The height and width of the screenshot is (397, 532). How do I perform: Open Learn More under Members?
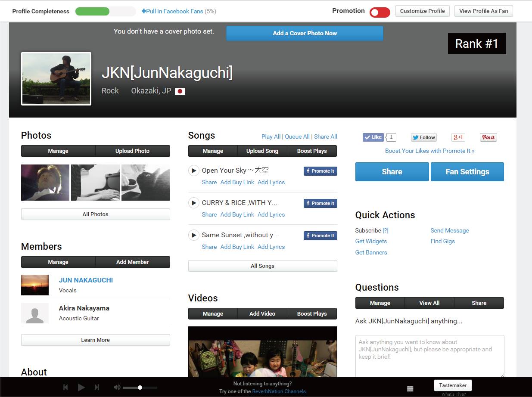click(x=95, y=340)
